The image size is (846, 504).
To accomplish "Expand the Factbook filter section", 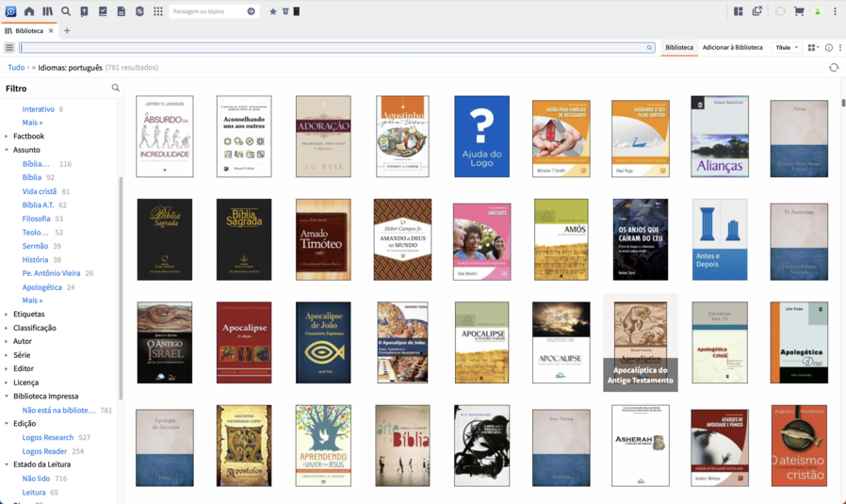I will 7,136.
